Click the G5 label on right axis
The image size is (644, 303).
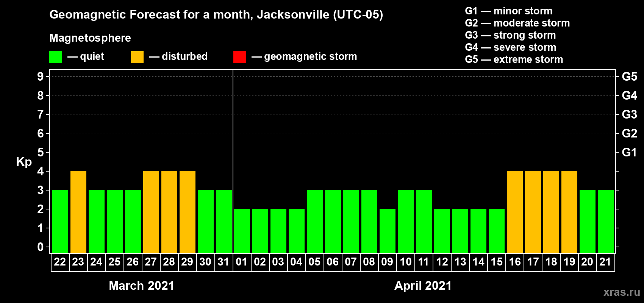coord(630,77)
